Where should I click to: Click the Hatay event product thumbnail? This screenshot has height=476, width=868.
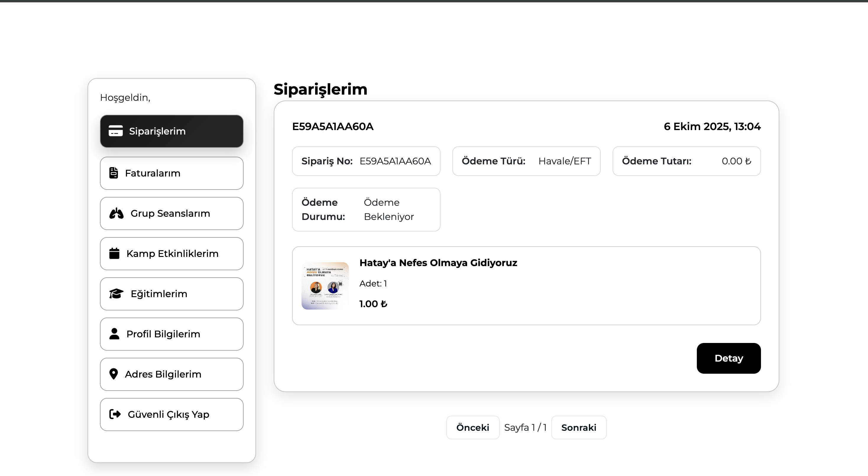tap(325, 286)
